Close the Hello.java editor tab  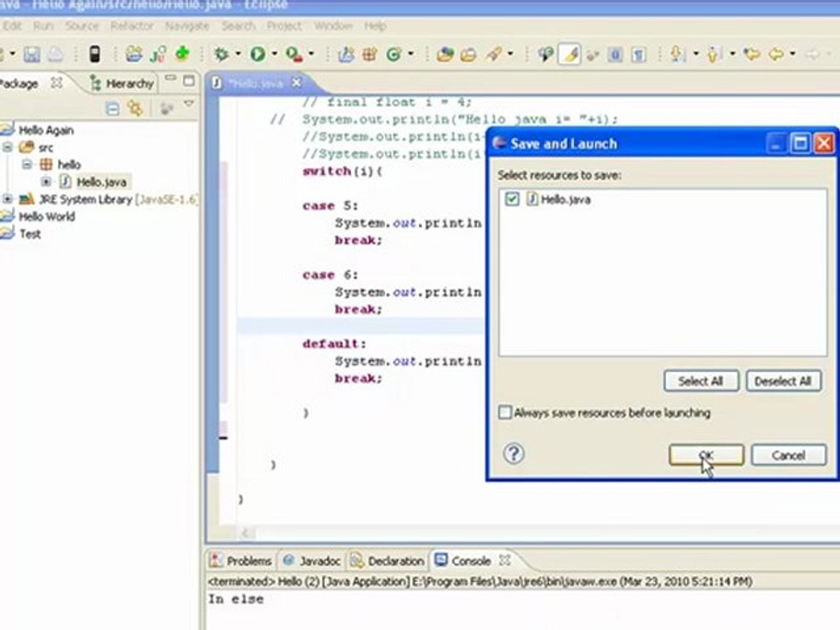(x=297, y=82)
